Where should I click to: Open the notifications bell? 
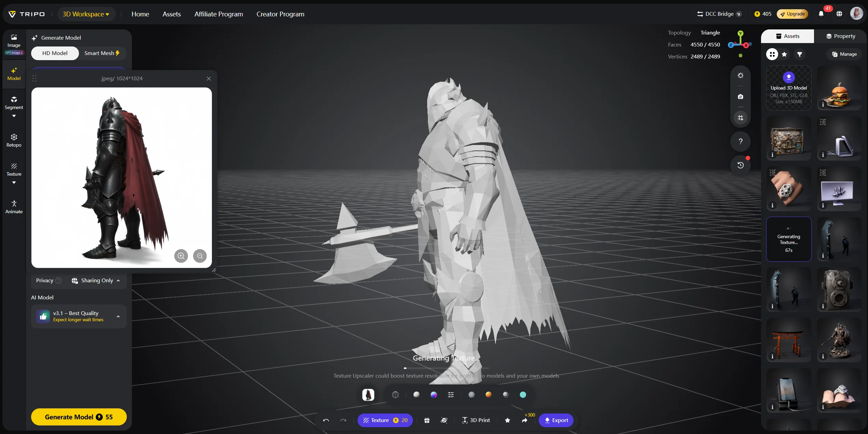(x=821, y=14)
